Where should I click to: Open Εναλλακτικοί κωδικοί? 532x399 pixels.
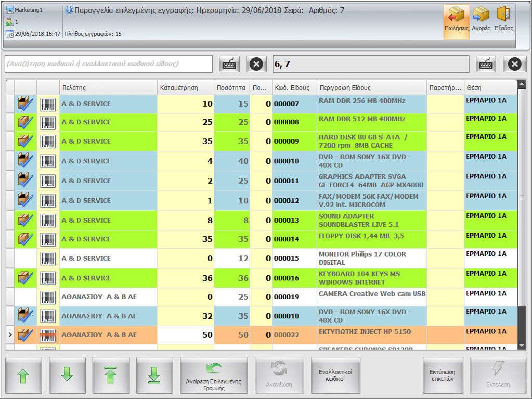(335, 375)
